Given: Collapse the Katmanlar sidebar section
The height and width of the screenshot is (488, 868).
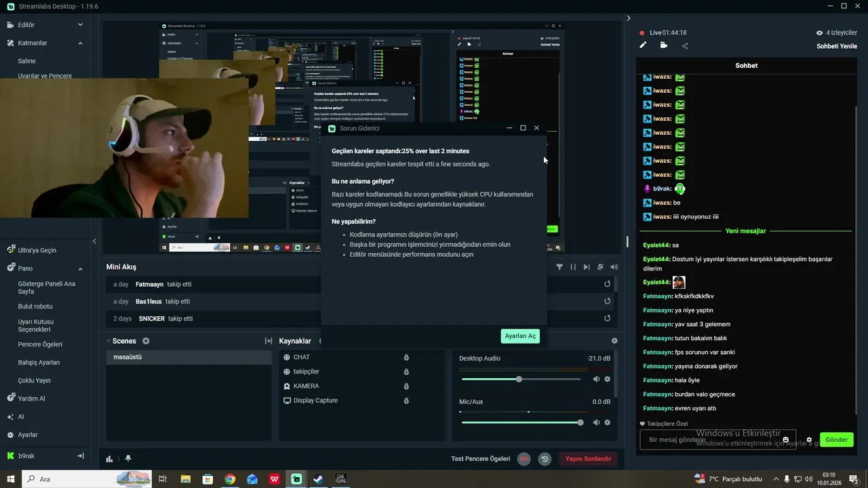Looking at the screenshot, I should pos(80,43).
